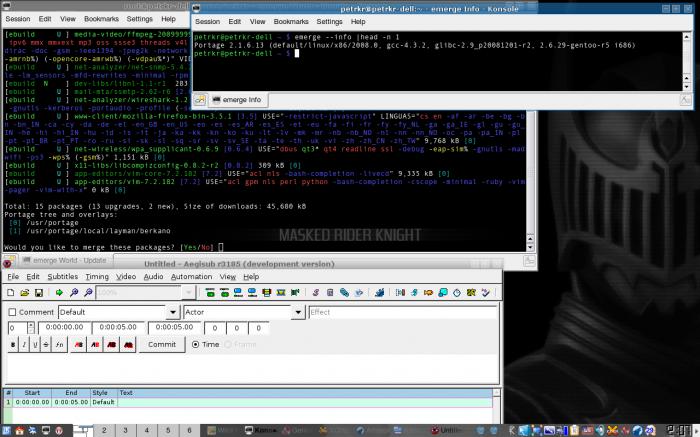Screen dimensions: 700x437
Task: Click the Untitled Aegisub taskbar entry
Action: point(446,430)
